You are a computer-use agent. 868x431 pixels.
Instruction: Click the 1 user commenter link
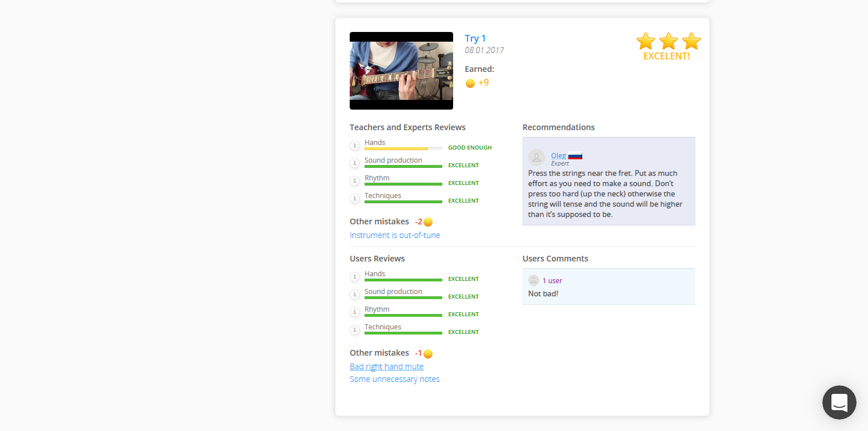[552, 280]
